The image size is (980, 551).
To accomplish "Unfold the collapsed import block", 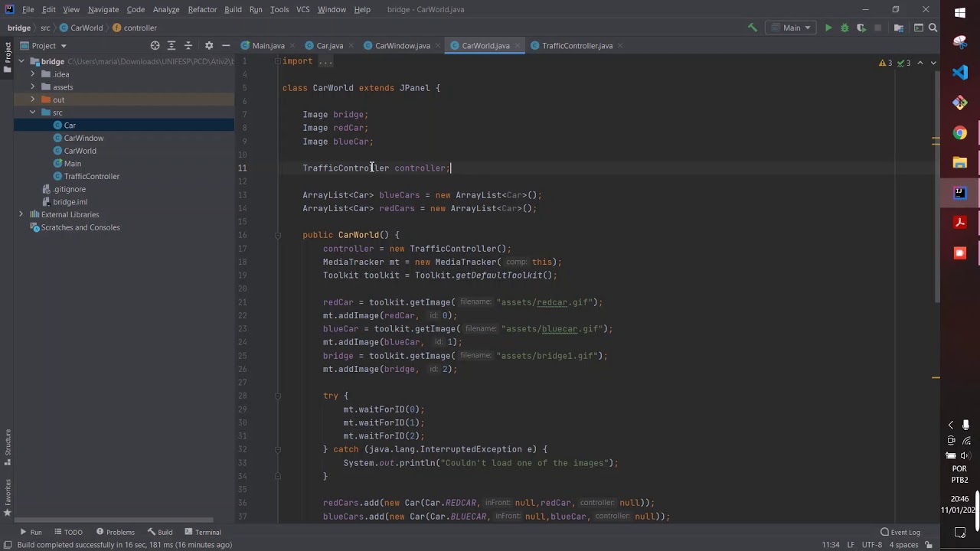I will click(325, 61).
